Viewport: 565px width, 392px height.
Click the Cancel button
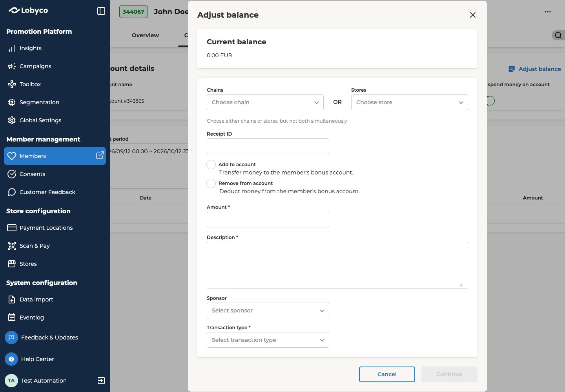point(387,374)
